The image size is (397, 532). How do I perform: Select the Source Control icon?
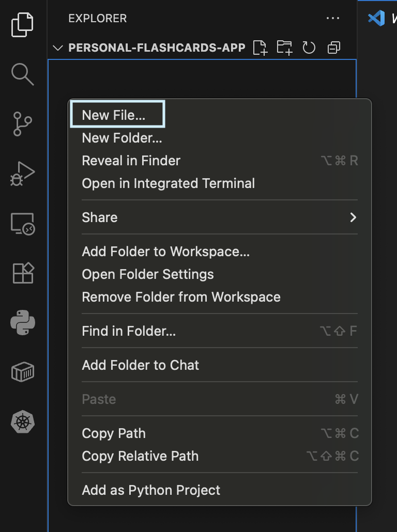click(22, 124)
